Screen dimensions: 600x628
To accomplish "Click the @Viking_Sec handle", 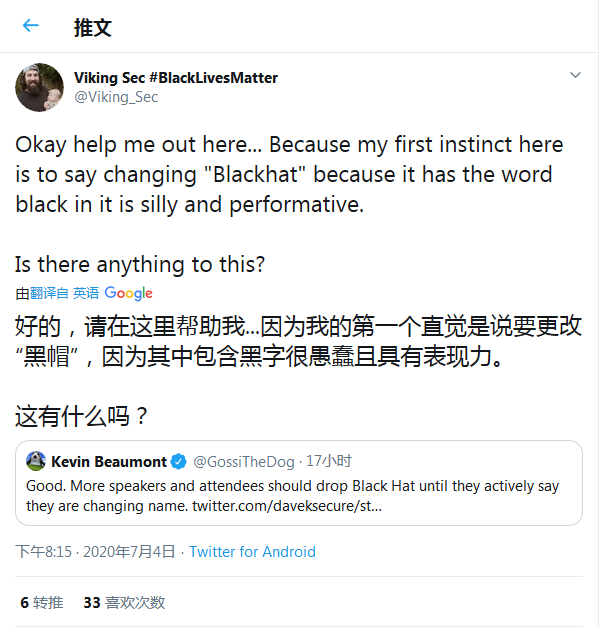I will [116, 97].
